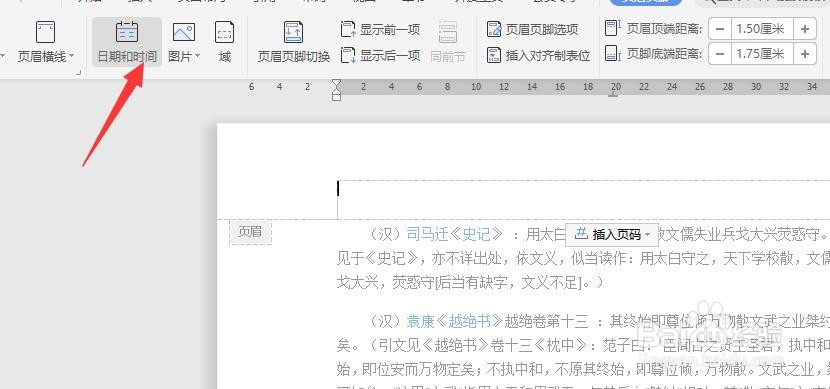This screenshot has width=830, height=389.
Task: Increase 页眉顶端距离 with plus button
Action: coord(805,29)
